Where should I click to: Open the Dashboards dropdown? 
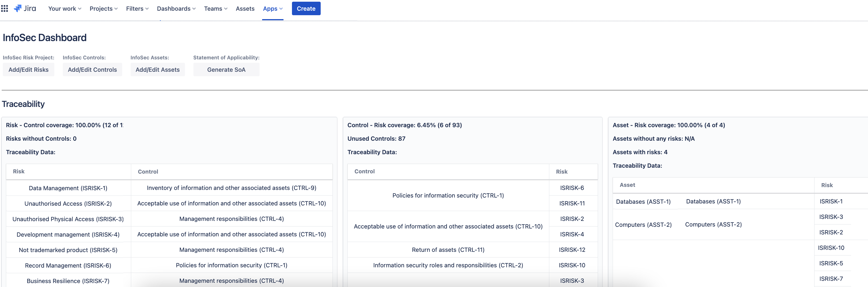tap(176, 8)
